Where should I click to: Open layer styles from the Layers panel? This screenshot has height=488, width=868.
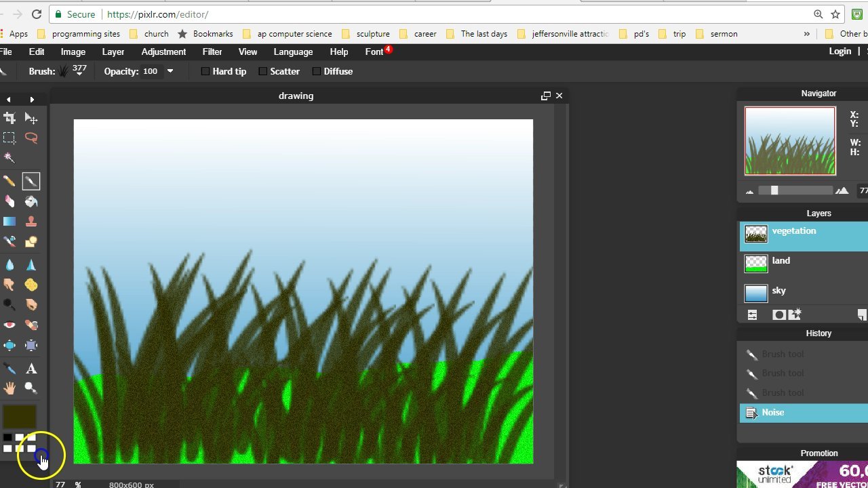click(x=752, y=314)
